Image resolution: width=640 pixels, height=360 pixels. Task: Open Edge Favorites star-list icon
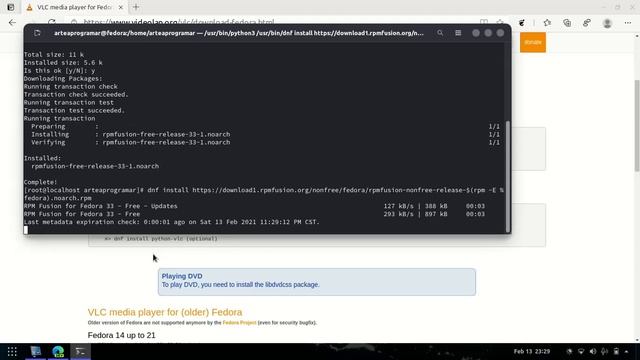(x=547, y=23)
